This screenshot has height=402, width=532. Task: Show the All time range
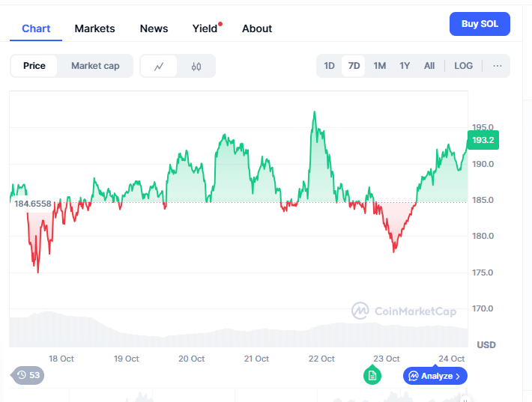[429, 66]
